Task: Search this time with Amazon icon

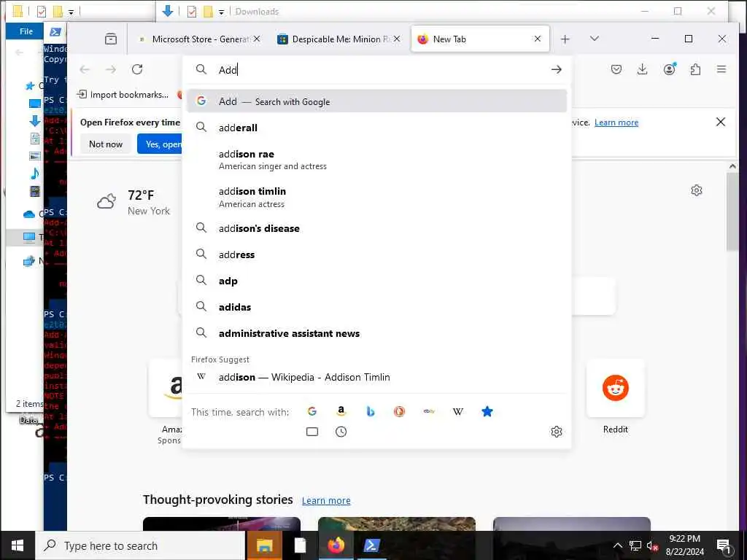Action: click(x=341, y=411)
